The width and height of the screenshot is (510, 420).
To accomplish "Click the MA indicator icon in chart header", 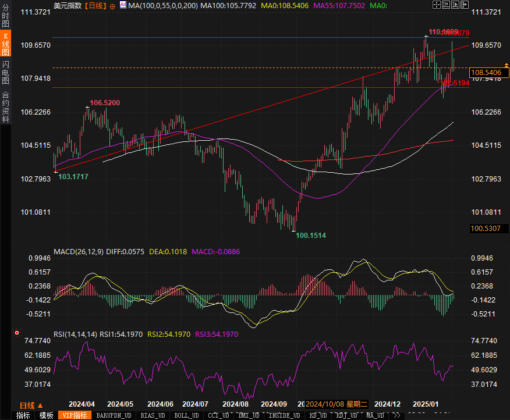I will click(x=123, y=5).
